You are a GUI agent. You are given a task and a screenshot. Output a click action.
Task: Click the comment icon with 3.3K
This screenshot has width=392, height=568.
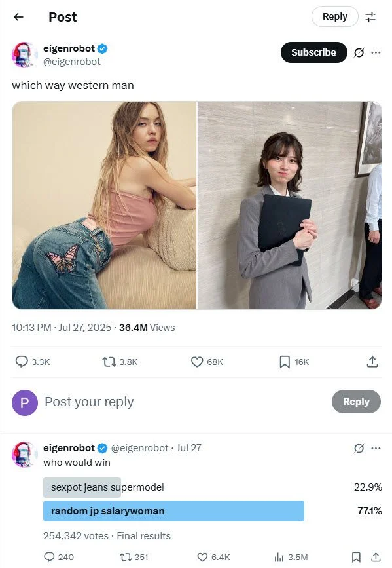click(22, 362)
